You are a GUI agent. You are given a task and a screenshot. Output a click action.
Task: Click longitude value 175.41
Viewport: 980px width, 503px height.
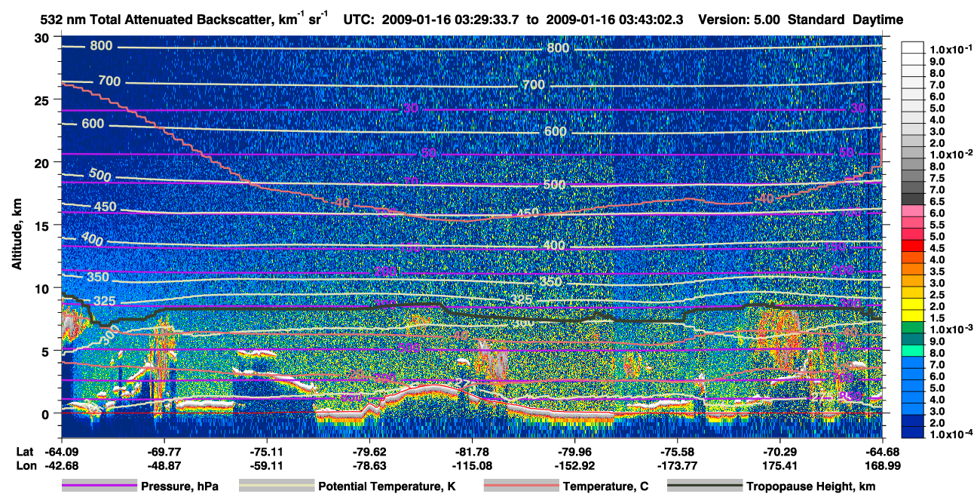coord(779,465)
